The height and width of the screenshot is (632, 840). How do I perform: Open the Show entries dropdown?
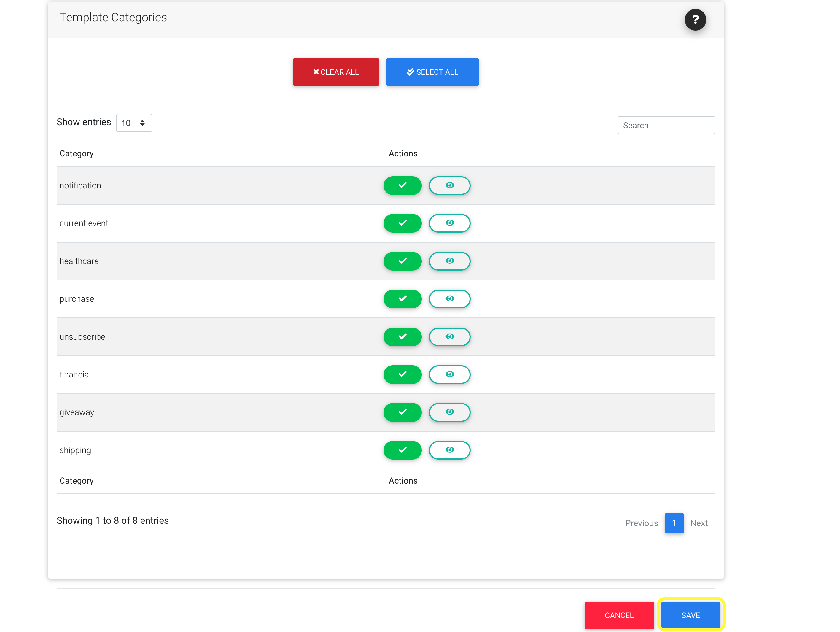[134, 123]
